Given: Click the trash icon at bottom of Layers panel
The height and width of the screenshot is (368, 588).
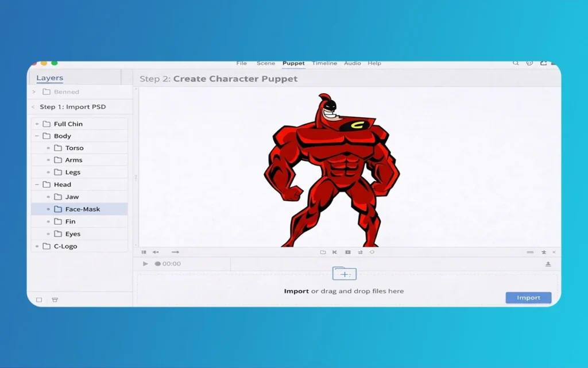Looking at the screenshot, I should pyautogui.click(x=55, y=300).
